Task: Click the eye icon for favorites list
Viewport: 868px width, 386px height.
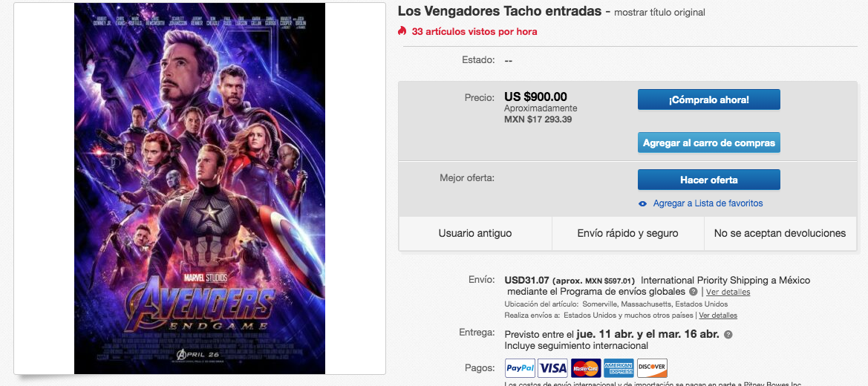Action: pyautogui.click(x=643, y=204)
